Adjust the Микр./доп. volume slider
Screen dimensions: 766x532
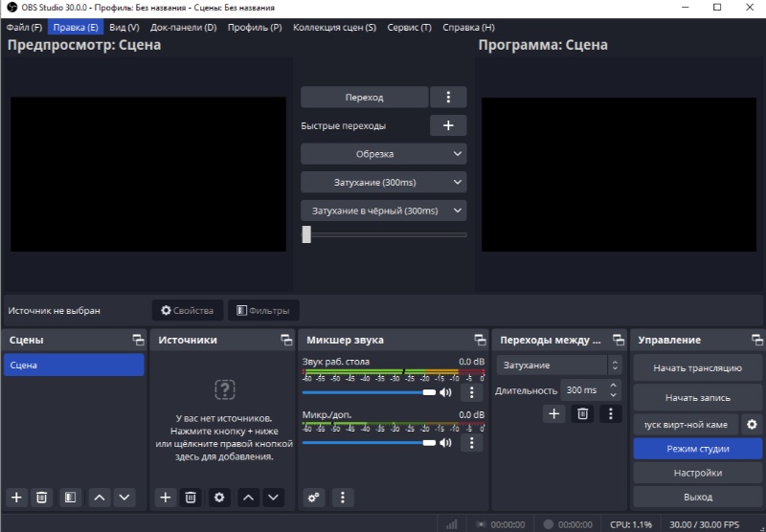tap(369, 443)
